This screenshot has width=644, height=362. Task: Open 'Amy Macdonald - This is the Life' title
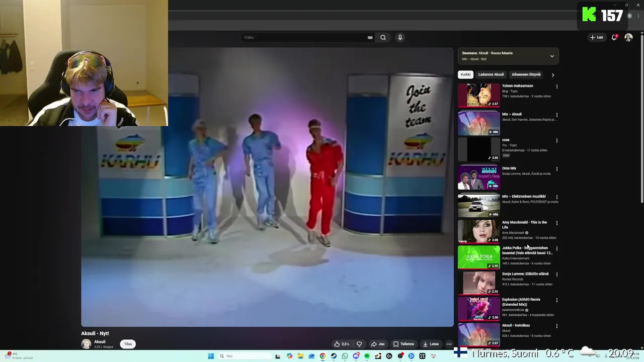pos(524,225)
